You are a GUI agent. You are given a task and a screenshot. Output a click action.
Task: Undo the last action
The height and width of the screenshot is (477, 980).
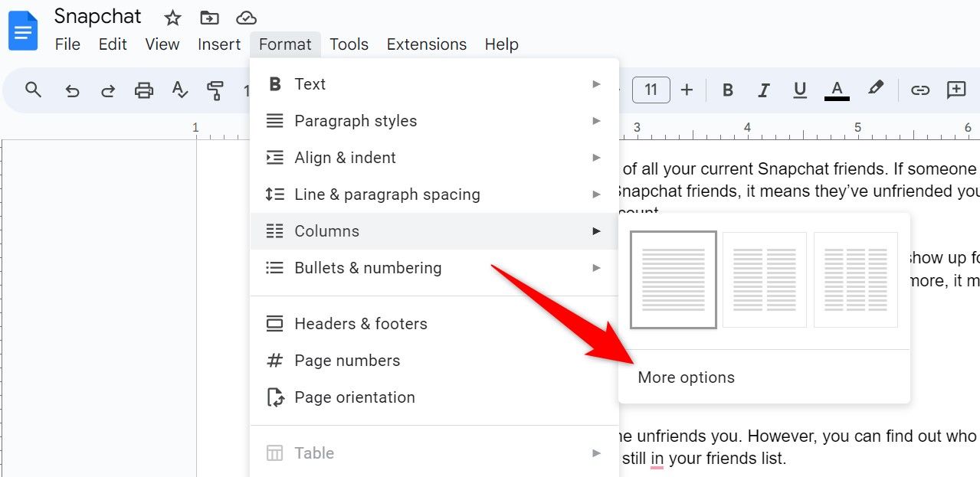point(72,90)
